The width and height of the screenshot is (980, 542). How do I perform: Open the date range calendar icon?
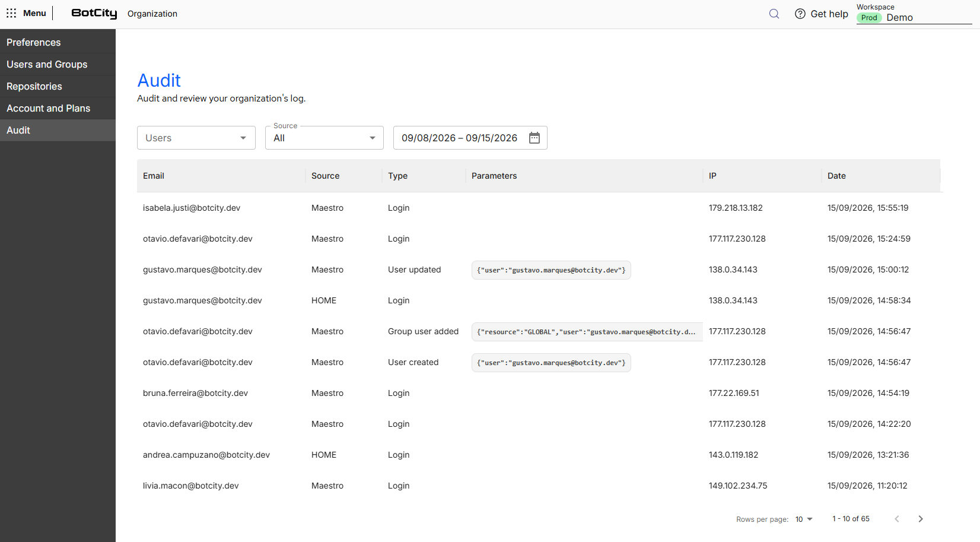click(x=534, y=138)
